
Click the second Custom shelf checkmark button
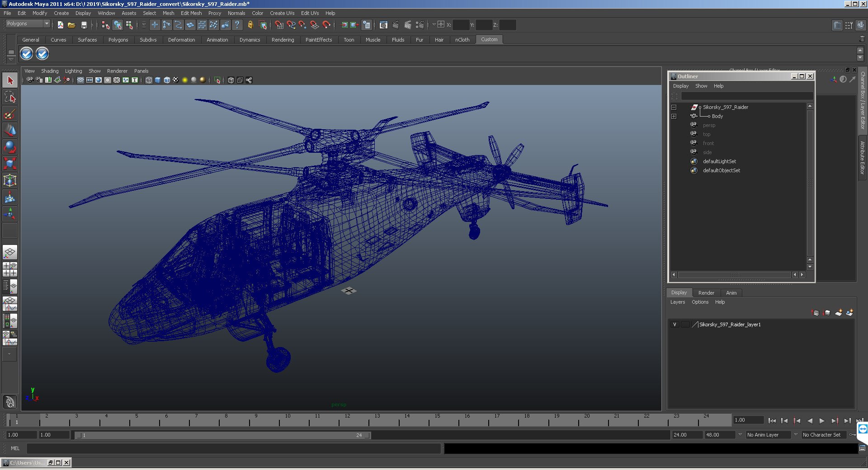click(42, 54)
